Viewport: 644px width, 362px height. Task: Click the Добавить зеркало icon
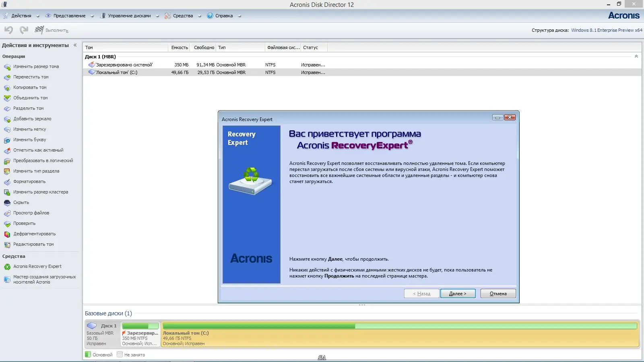point(7,119)
